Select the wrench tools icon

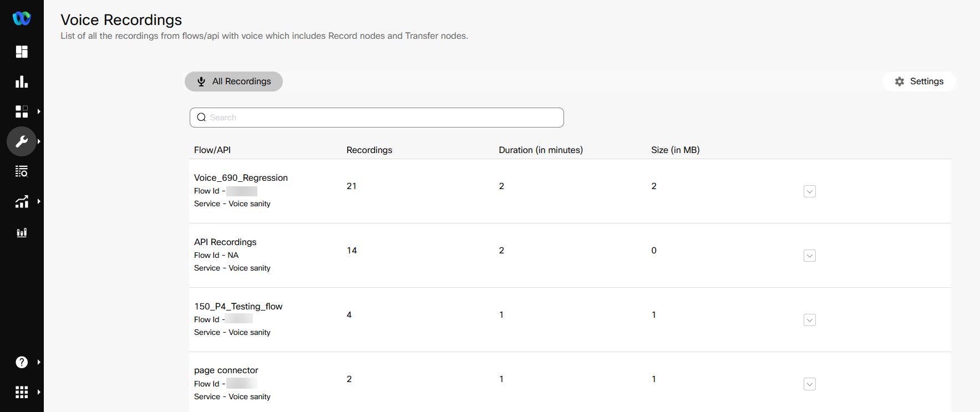(x=22, y=141)
